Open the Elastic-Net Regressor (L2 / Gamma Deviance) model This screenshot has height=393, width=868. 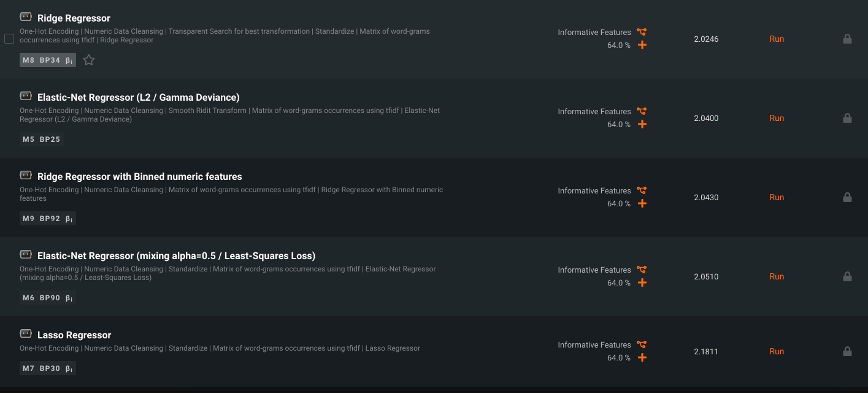[138, 98]
